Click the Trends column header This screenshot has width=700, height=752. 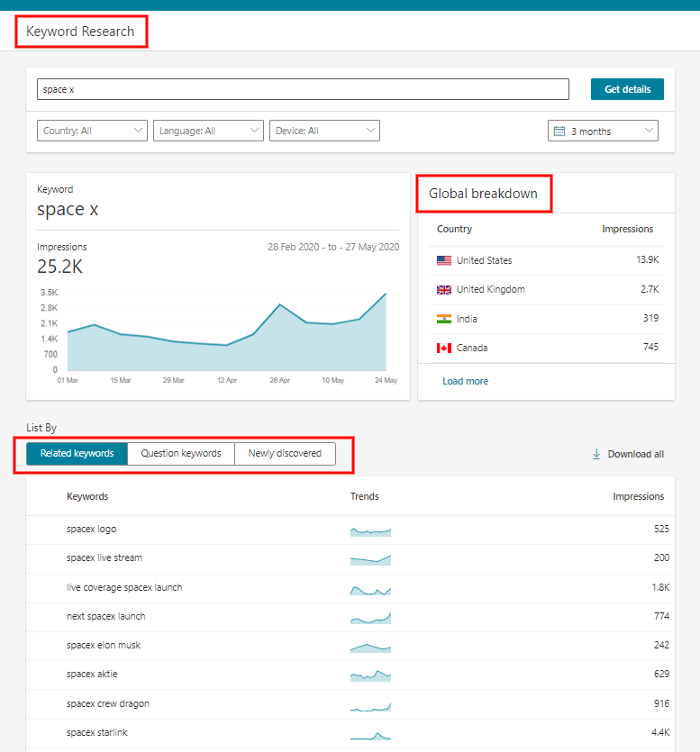pyautogui.click(x=364, y=496)
